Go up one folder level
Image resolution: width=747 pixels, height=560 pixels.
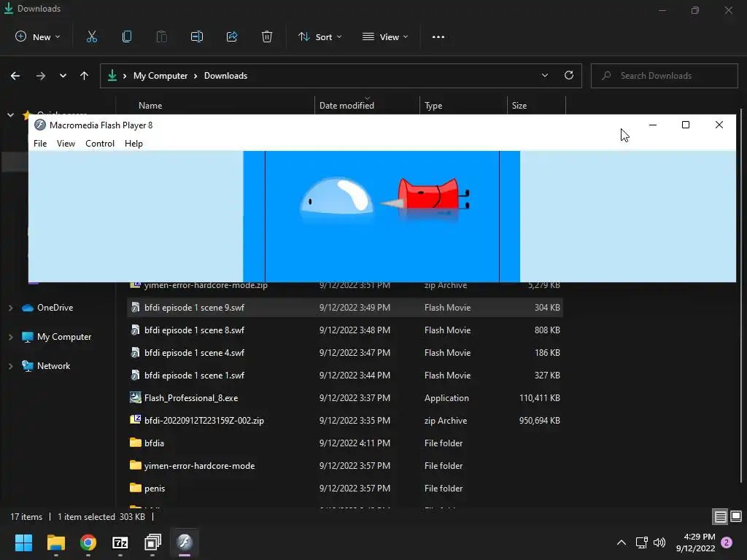pyautogui.click(x=85, y=76)
